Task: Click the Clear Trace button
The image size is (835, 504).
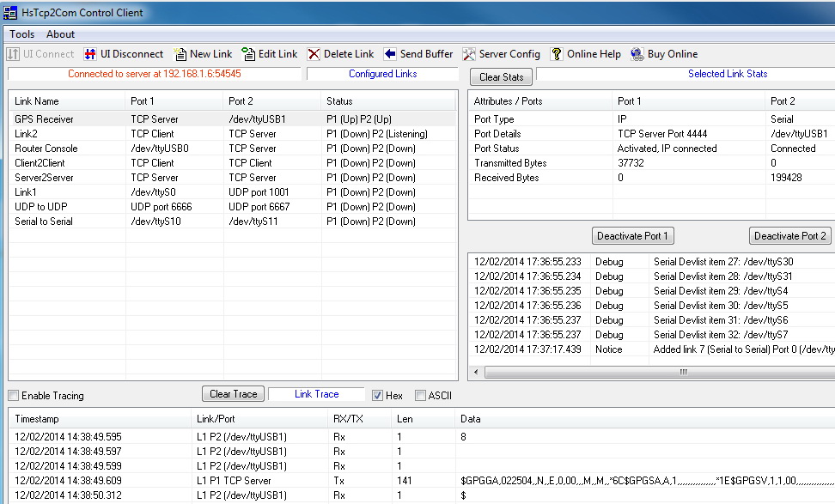Action: 234,394
